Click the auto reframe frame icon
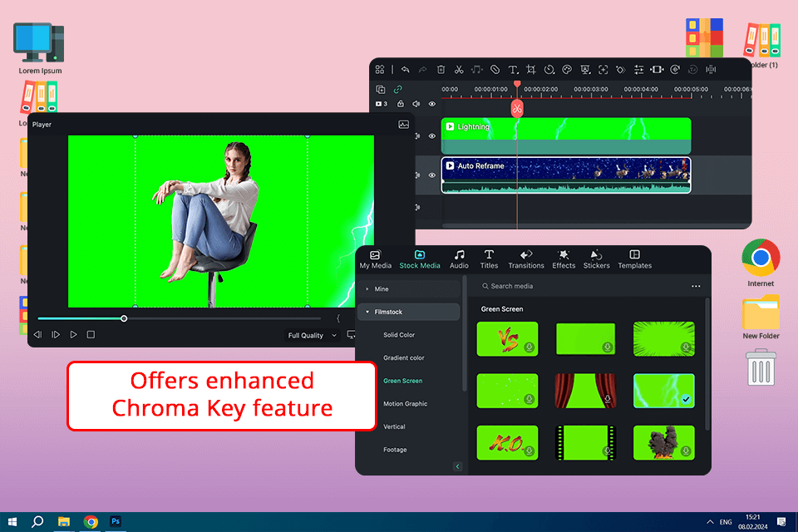This screenshot has width=798, height=532. (x=657, y=69)
